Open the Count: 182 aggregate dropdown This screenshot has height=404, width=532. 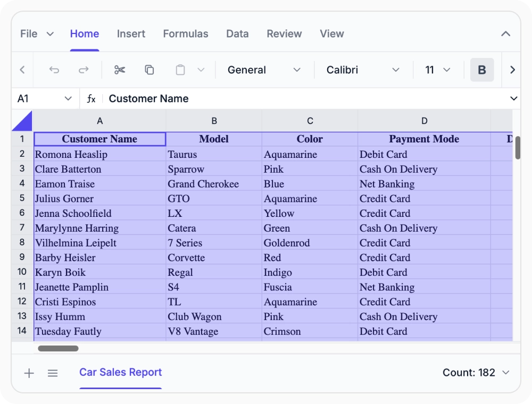(x=476, y=373)
